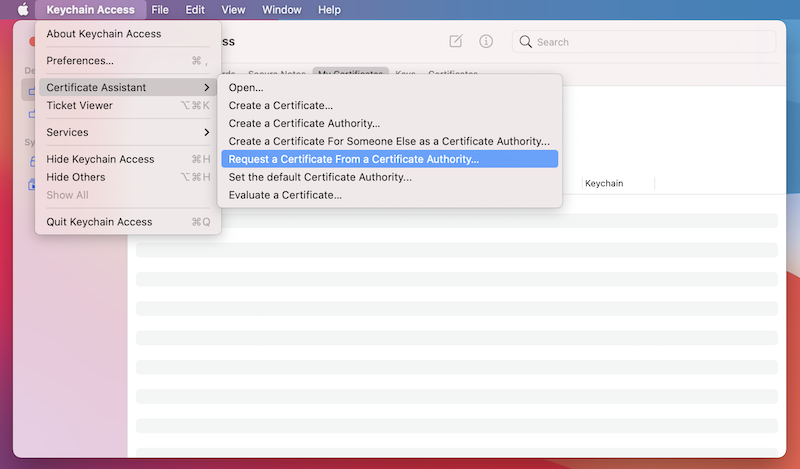The image size is (800, 469).
Task: Click the Search field
Action: 644,42
